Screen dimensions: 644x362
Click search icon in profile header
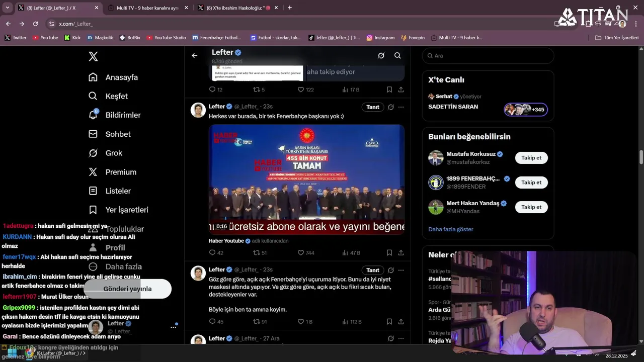click(x=397, y=56)
